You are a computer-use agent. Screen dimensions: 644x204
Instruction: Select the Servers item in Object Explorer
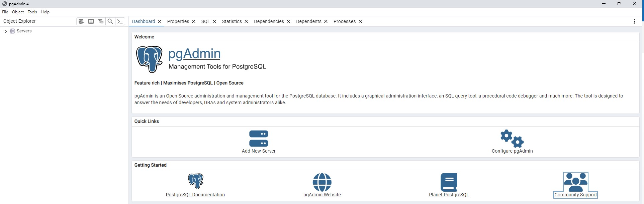pyautogui.click(x=24, y=31)
